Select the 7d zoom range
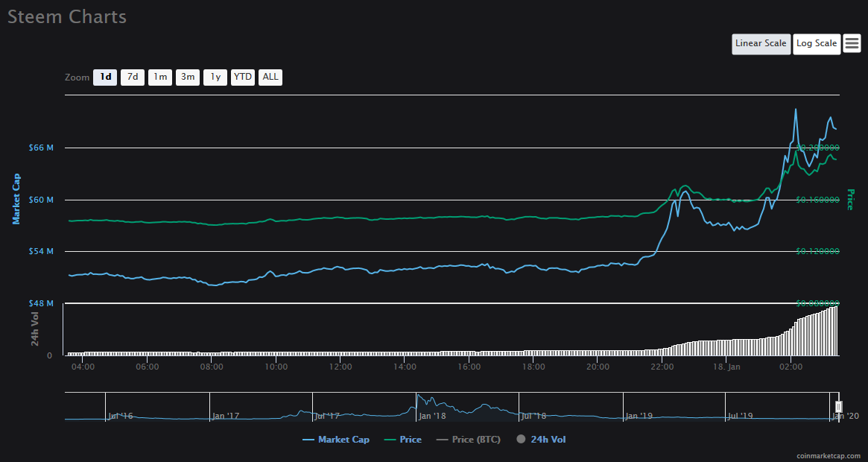This screenshot has height=462, width=868. click(x=133, y=77)
